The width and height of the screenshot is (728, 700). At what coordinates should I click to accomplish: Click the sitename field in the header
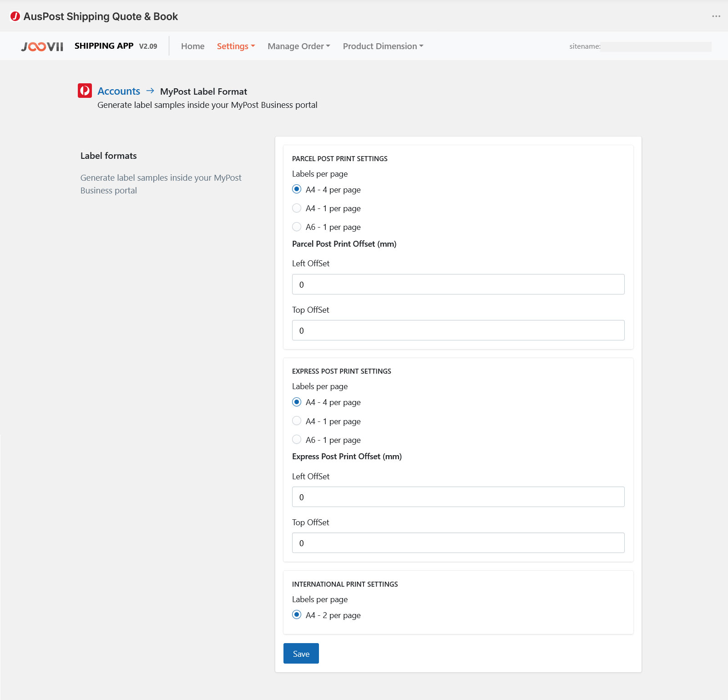tap(656, 46)
